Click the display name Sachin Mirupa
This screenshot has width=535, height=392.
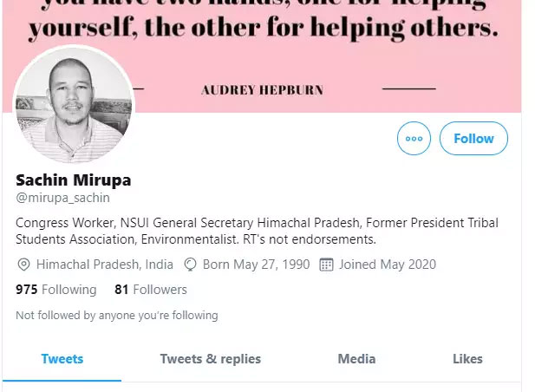(x=74, y=180)
